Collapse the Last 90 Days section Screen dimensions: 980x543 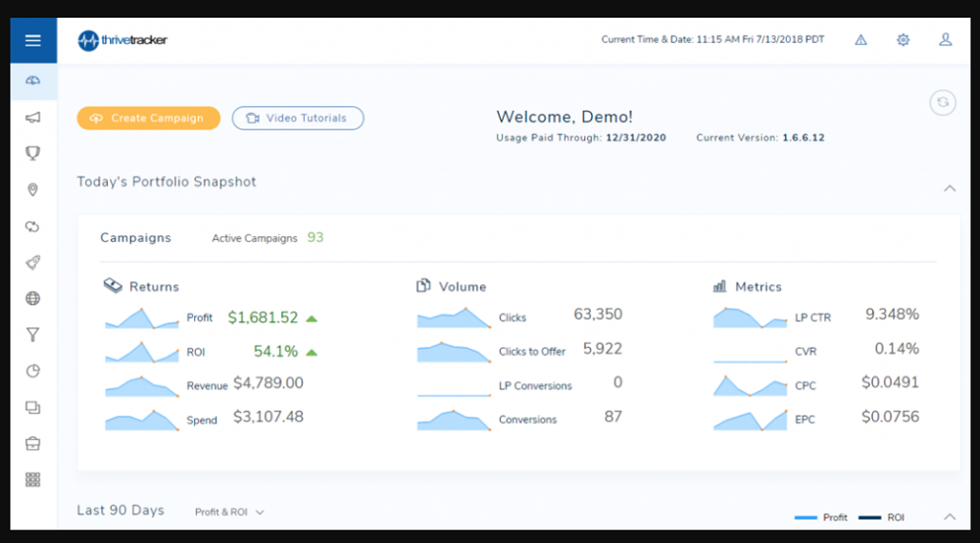(x=950, y=517)
